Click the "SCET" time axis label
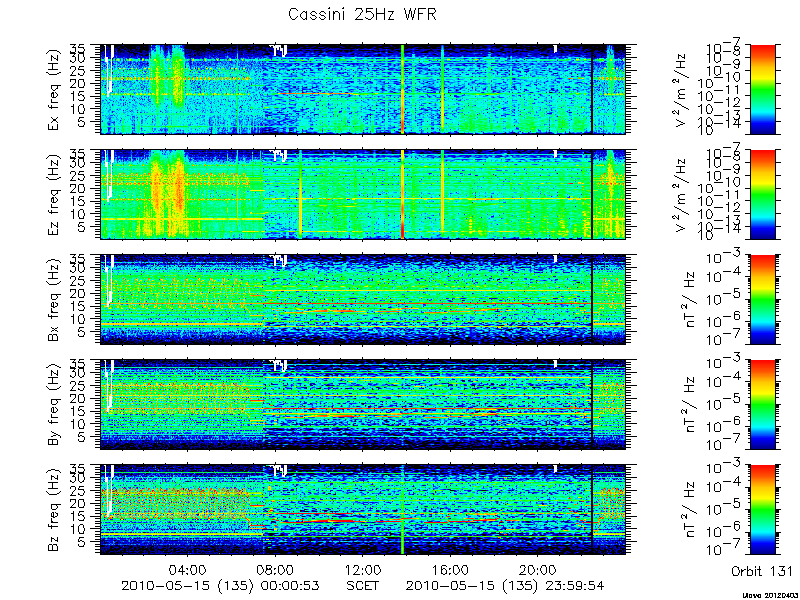The image size is (800, 600). [x=363, y=585]
